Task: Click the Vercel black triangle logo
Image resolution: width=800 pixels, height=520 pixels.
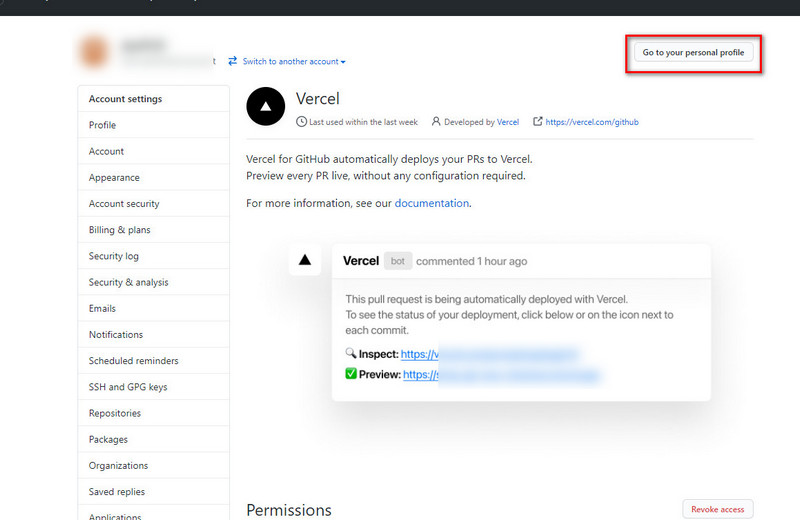Action: [x=265, y=106]
